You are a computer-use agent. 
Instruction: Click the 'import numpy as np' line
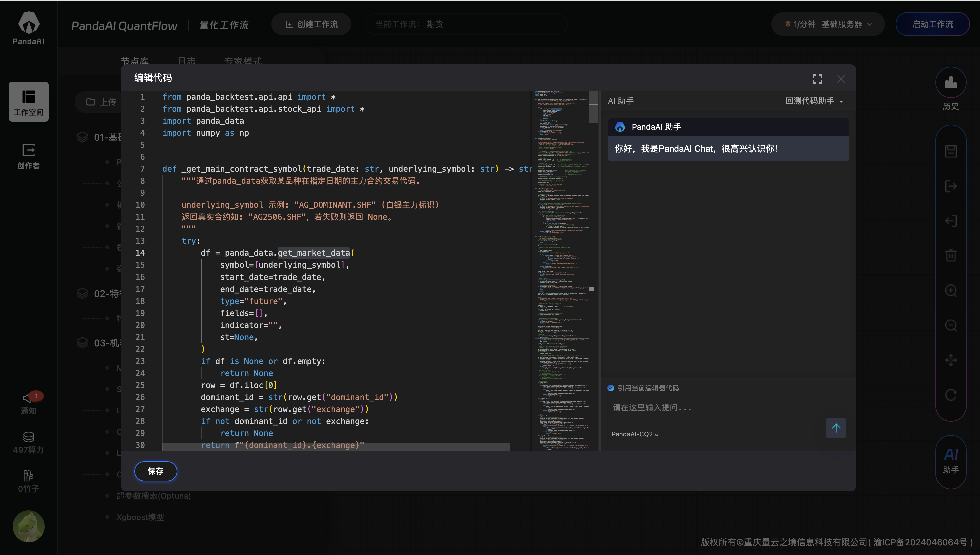point(206,133)
